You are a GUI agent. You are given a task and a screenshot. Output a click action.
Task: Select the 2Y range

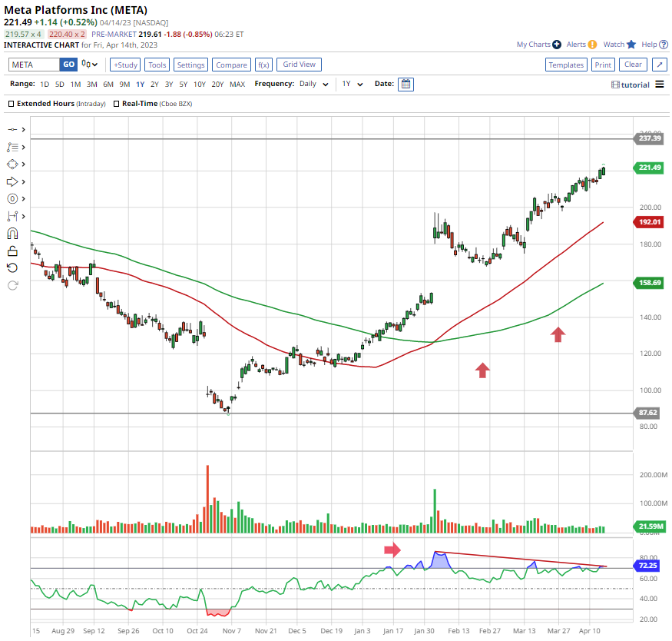pos(154,85)
